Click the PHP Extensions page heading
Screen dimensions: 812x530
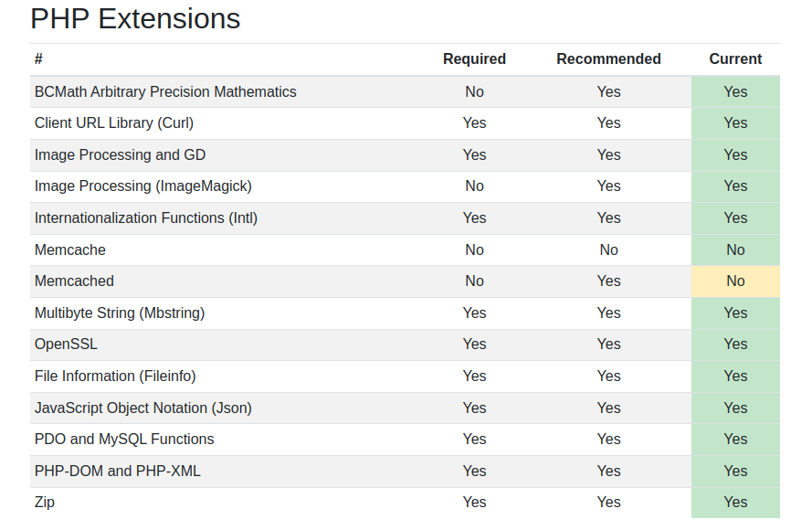[135, 18]
